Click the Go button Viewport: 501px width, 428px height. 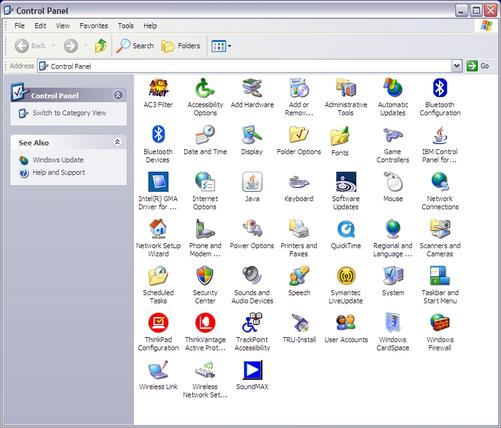(x=478, y=66)
